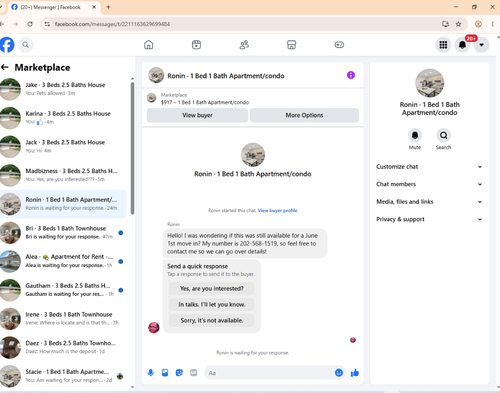Click the Marketplace listing thumbnail beside $917
The width and height of the screenshot is (500, 393).
click(x=152, y=98)
